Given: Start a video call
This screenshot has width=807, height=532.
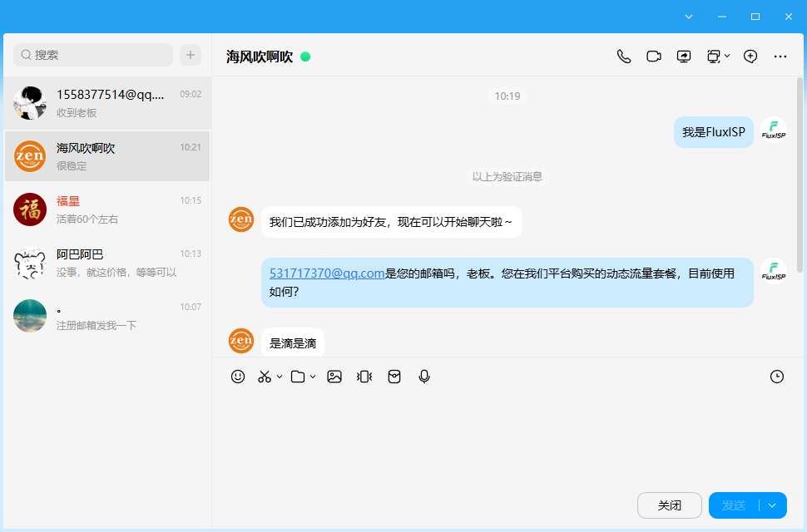Looking at the screenshot, I should coord(654,57).
